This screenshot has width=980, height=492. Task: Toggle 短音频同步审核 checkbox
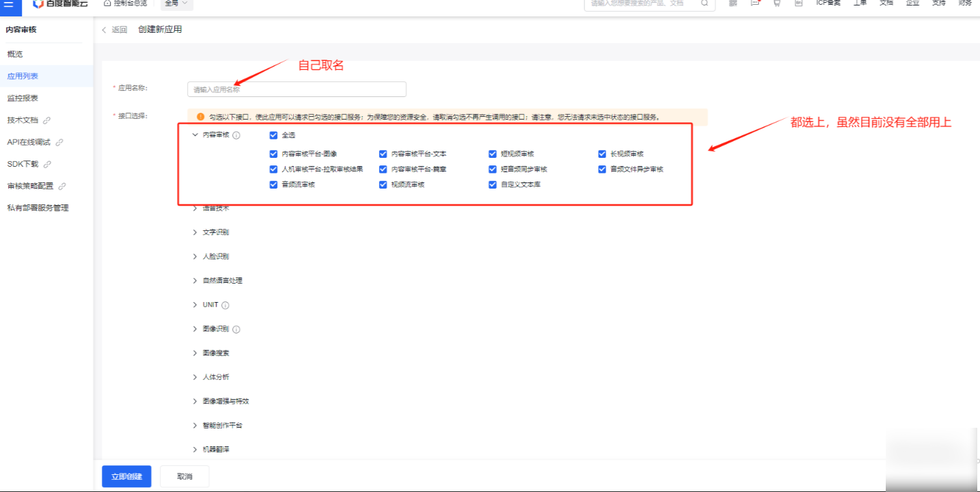pyautogui.click(x=493, y=169)
